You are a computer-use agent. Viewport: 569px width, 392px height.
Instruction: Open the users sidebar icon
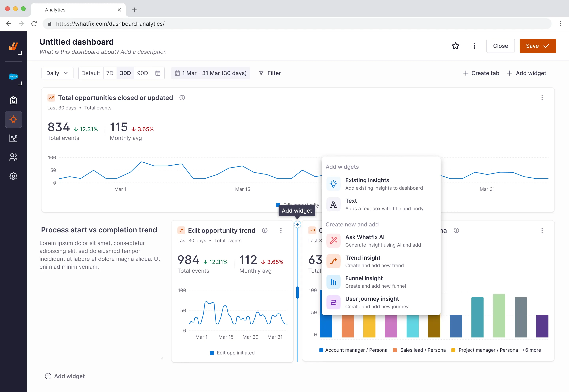click(13, 157)
